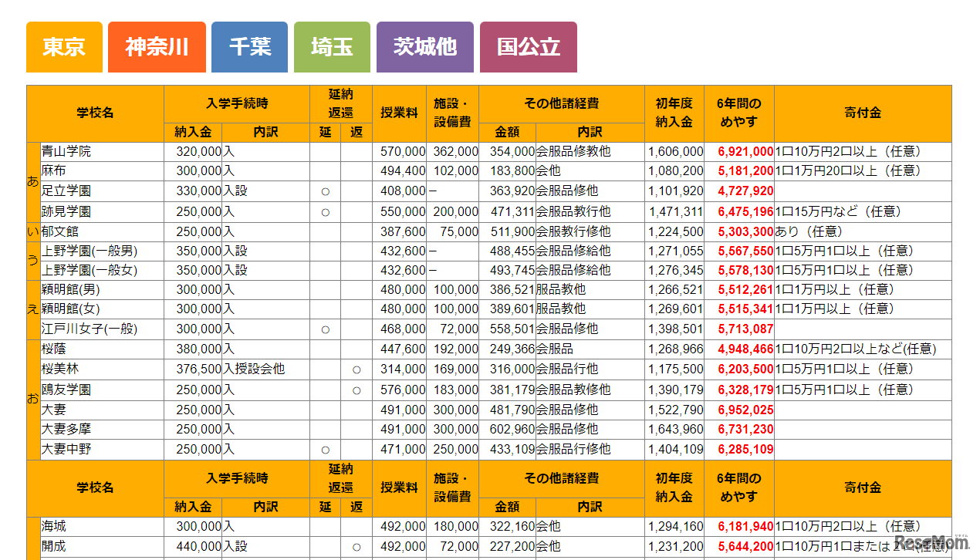
Task: Click donation note あり（任意）
Action: [810, 231]
